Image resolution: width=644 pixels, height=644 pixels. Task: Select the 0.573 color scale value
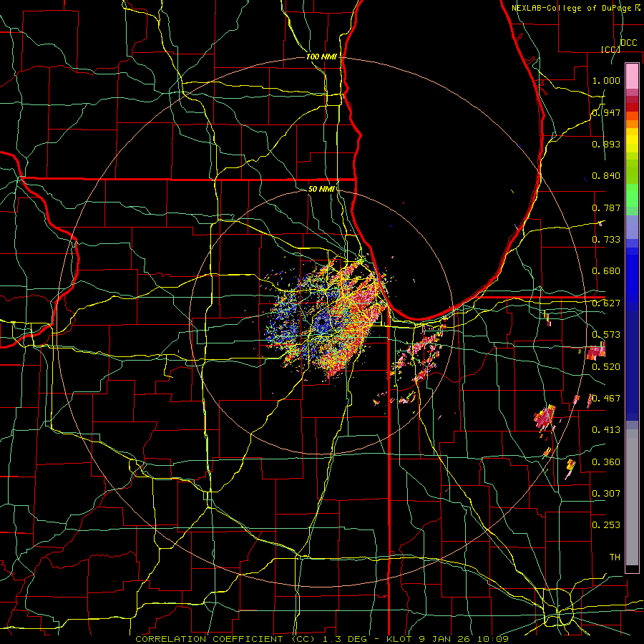point(606,335)
